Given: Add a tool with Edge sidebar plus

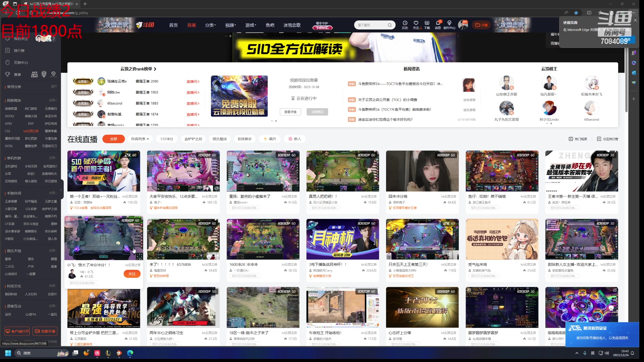Looking at the screenshot, I should coord(634,99).
